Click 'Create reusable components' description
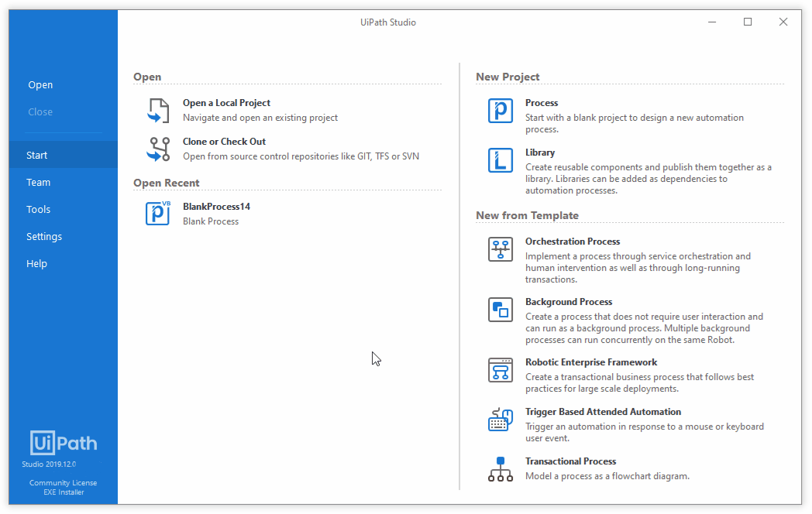 coord(649,179)
